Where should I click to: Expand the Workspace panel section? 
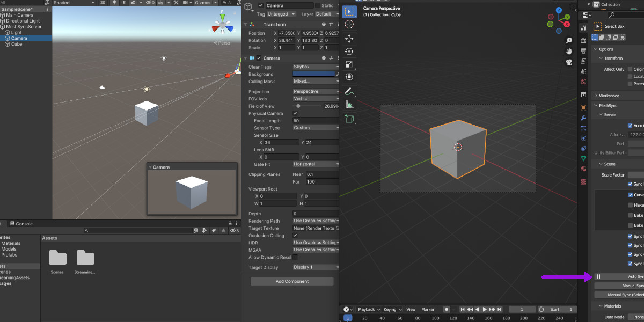tap(609, 96)
